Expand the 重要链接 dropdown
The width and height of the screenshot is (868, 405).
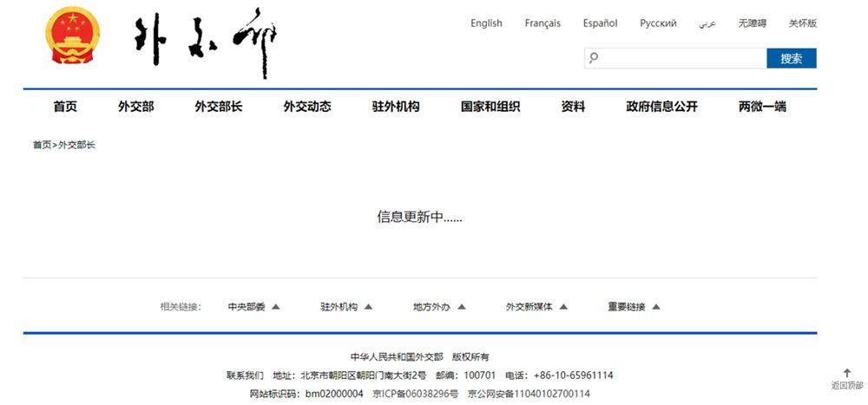point(634,306)
